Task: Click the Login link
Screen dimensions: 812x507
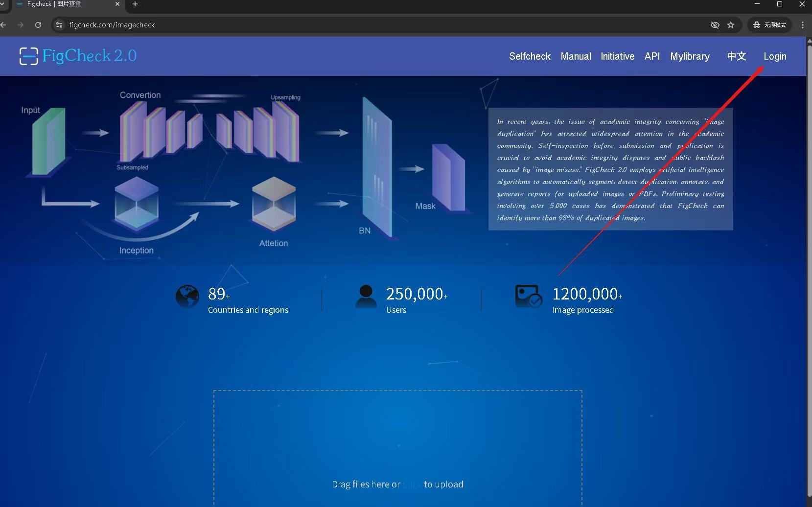Action: click(x=775, y=56)
